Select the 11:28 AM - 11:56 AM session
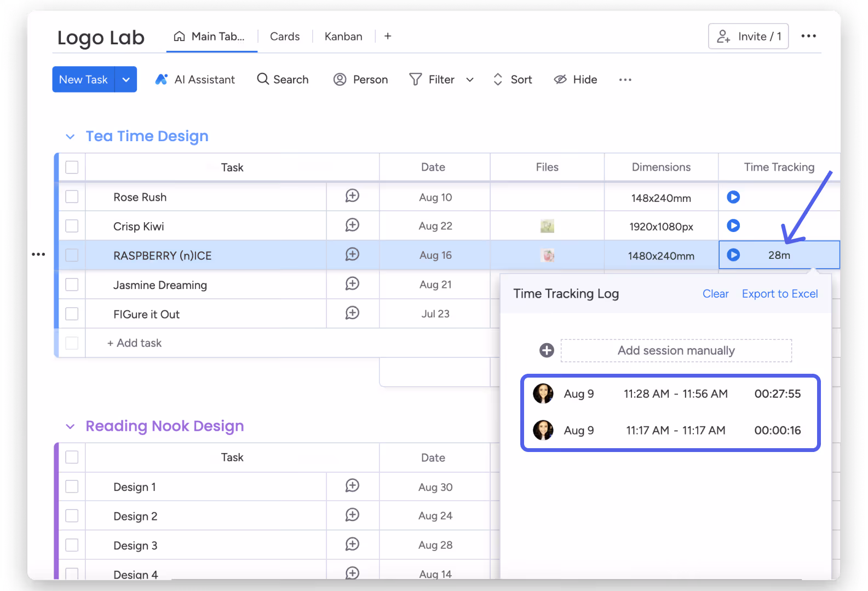This screenshot has width=868, height=591. (669, 394)
